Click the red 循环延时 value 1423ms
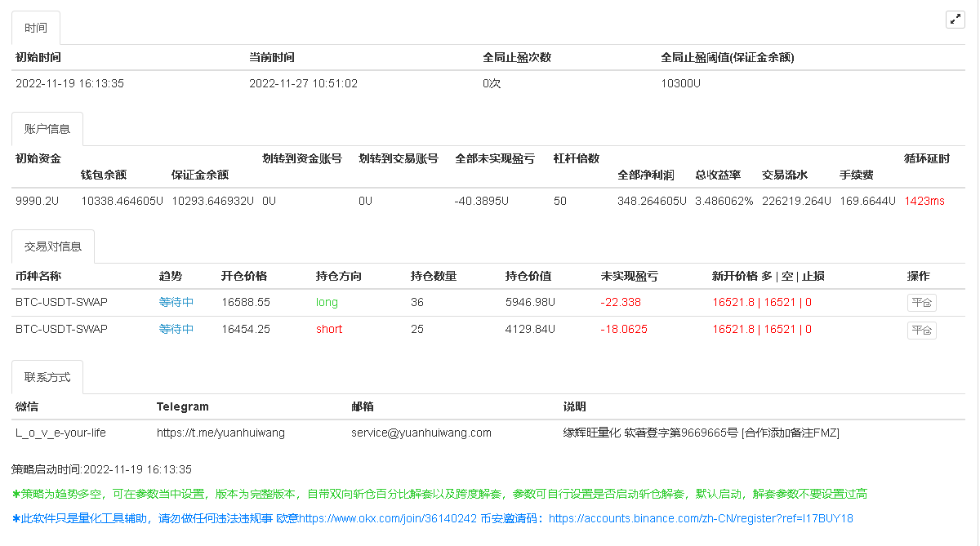This screenshot has width=980, height=546. click(923, 200)
